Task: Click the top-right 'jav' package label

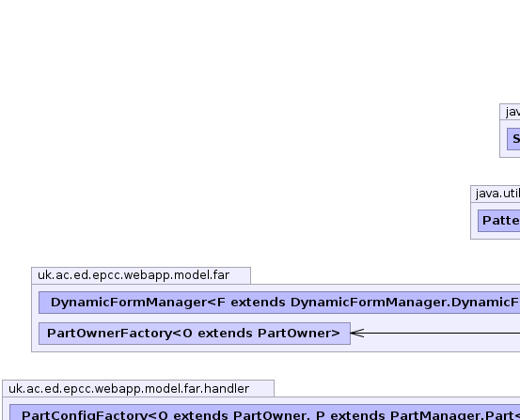Action: point(512,112)
